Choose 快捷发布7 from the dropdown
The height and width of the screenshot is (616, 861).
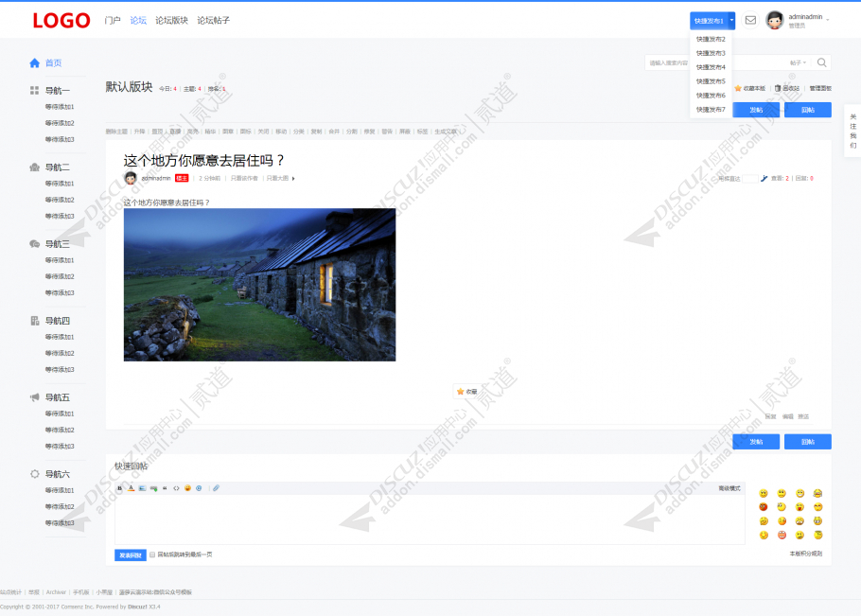coord(711,109)
